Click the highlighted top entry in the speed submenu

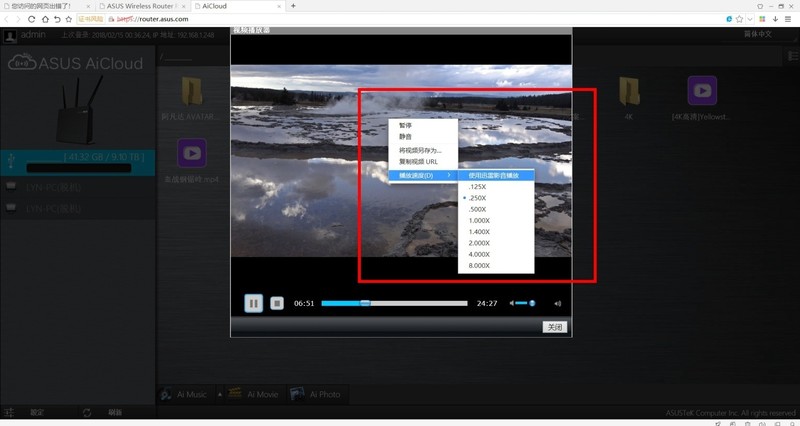(x=496, y=175)
